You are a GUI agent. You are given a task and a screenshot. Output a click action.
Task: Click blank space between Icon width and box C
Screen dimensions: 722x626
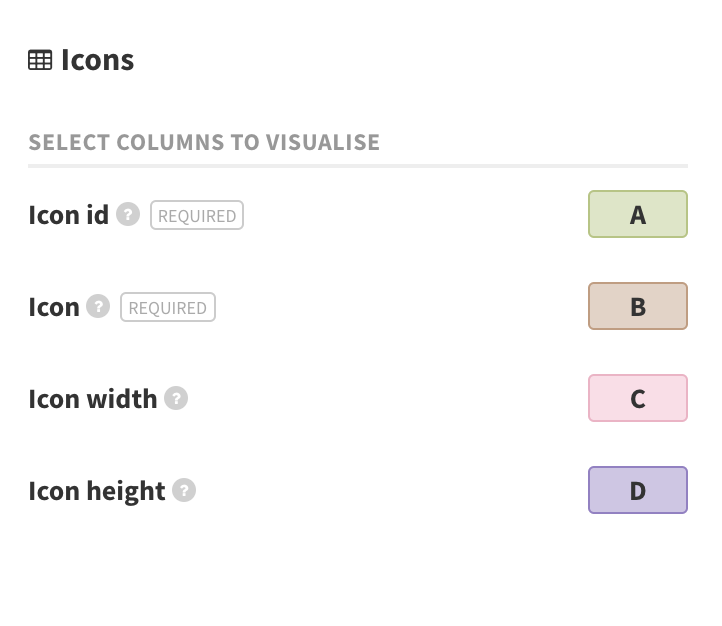click(388, 398)
